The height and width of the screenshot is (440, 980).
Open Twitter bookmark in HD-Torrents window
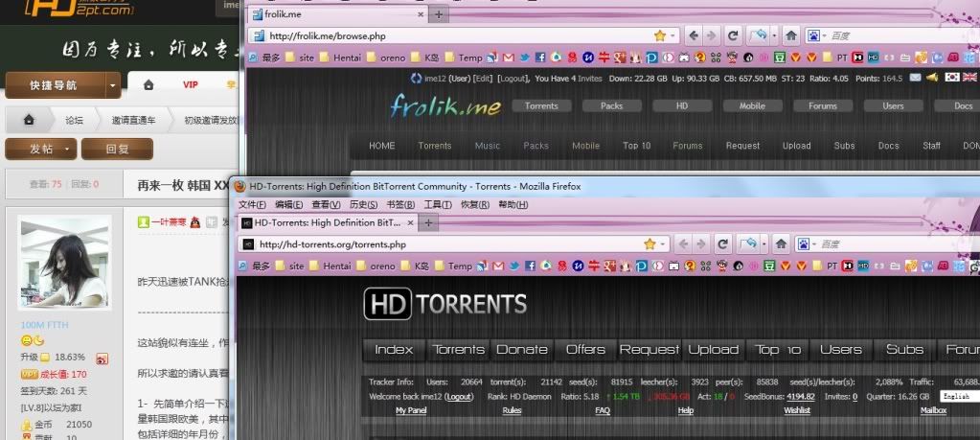(514, 266)
